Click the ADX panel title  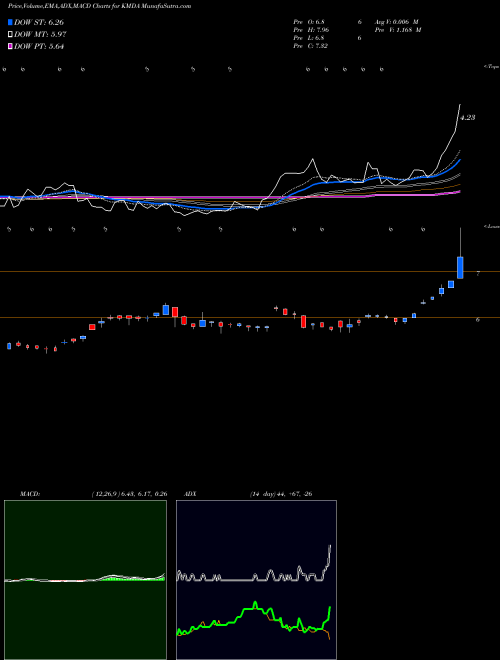coord(190,494)
